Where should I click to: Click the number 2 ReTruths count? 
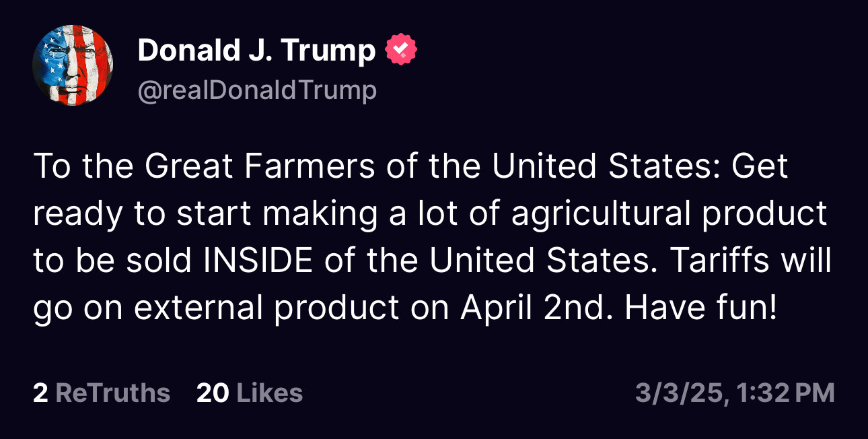pos(40,393)
